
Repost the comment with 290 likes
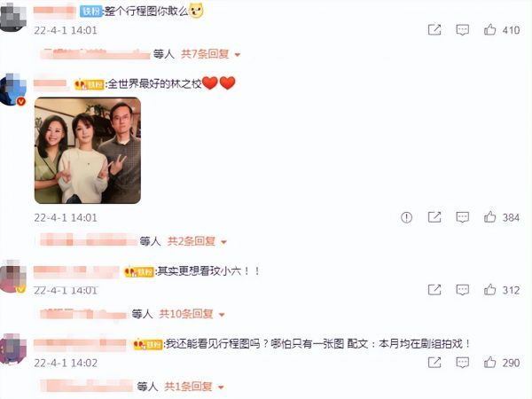click(x=434, y=363)
